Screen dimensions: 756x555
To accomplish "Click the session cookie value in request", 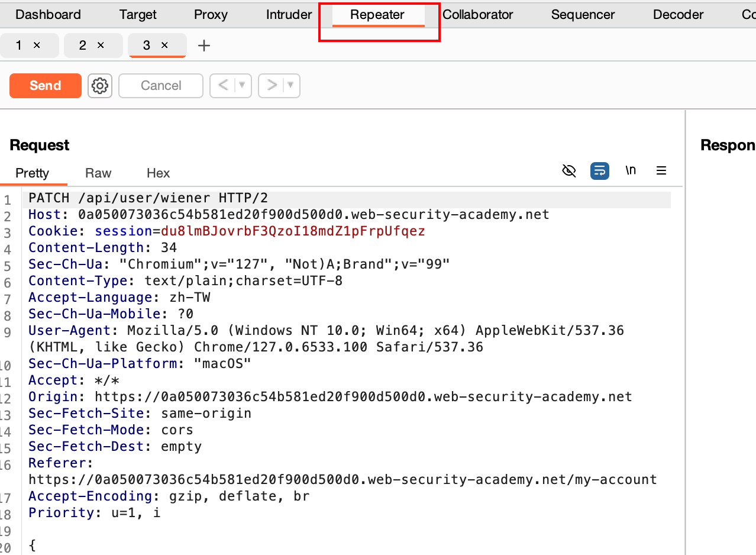I will [x=293, y=231].
